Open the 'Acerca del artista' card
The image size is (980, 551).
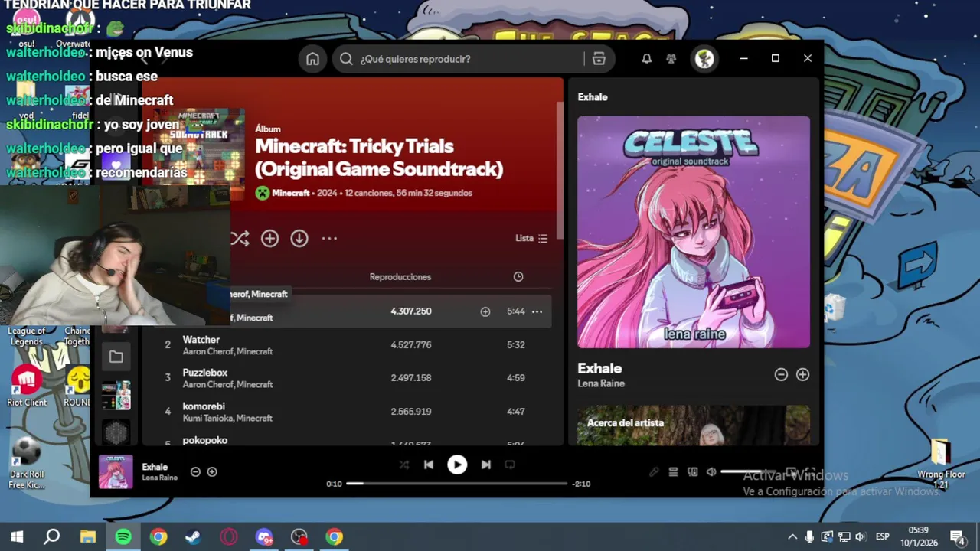(x=694, y=425)
